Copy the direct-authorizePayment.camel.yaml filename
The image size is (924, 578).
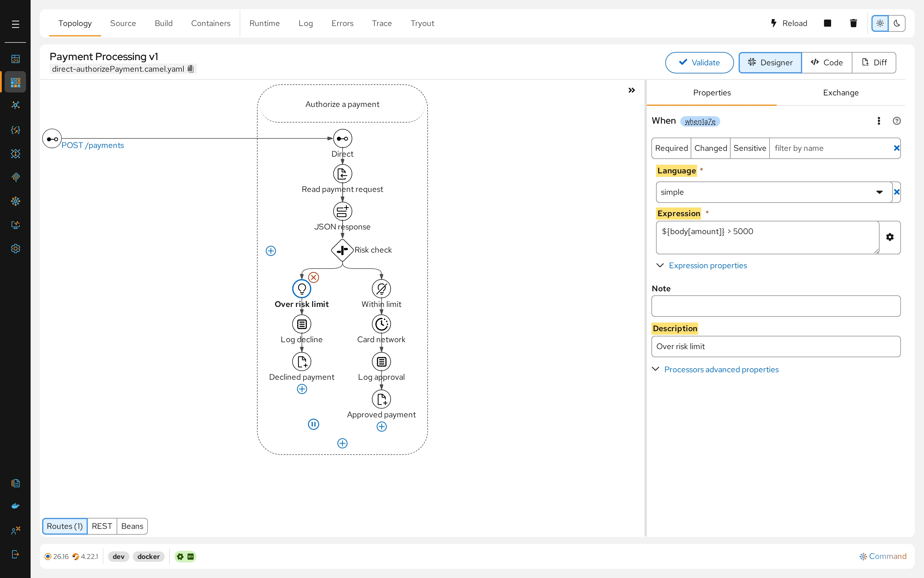(191, 69)
